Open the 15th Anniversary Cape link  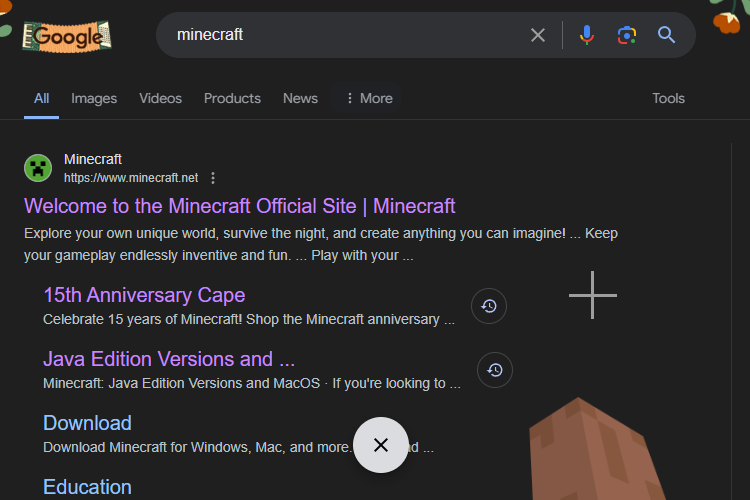coord(144,295)
